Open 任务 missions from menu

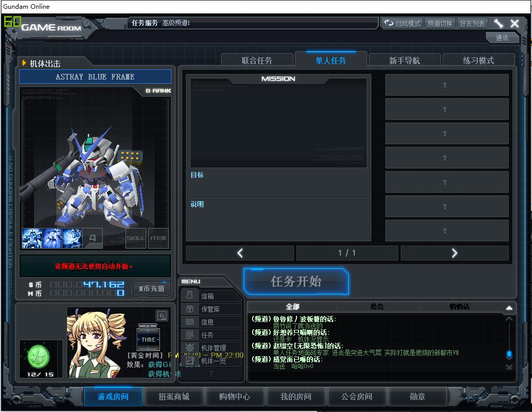tap(211, 335)
